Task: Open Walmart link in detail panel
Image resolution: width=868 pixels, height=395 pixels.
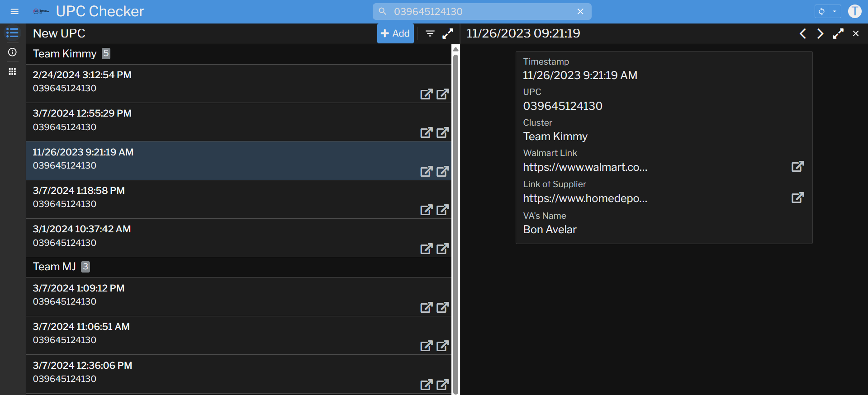Action: coord(797,166)
